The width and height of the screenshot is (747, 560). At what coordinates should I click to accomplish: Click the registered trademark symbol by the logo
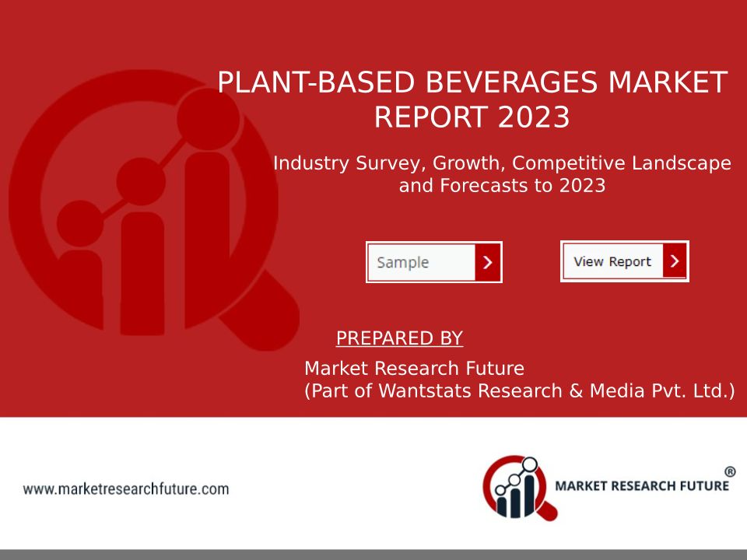click(x=730, y=471)
